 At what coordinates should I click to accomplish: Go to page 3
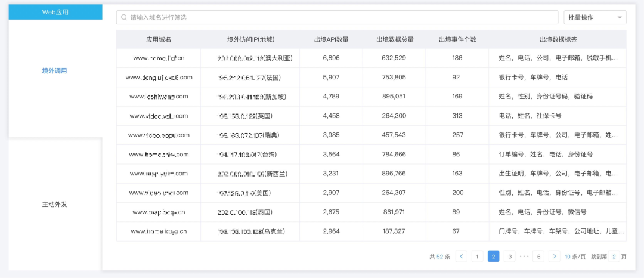pos(509,257)
